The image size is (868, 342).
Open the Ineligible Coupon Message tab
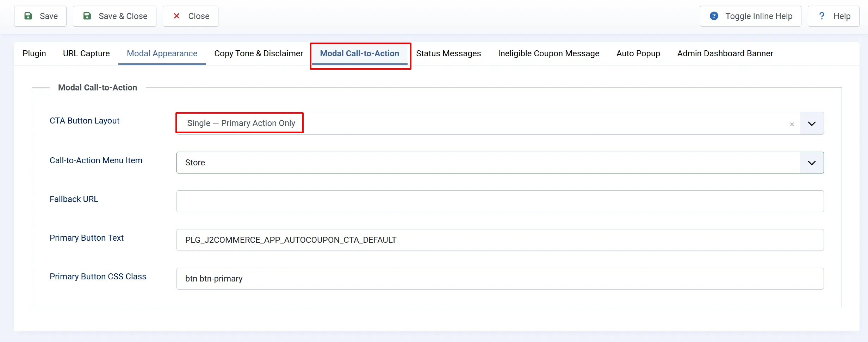click(x=548, y=53)
